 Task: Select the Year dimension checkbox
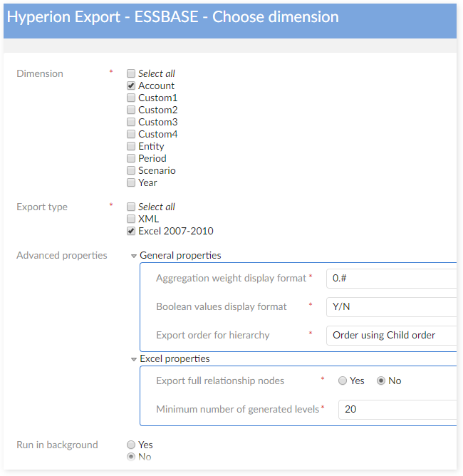pos(131,182)
